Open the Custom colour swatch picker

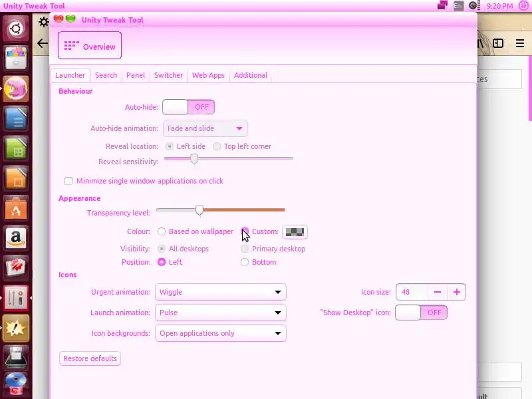click(295, 231)
